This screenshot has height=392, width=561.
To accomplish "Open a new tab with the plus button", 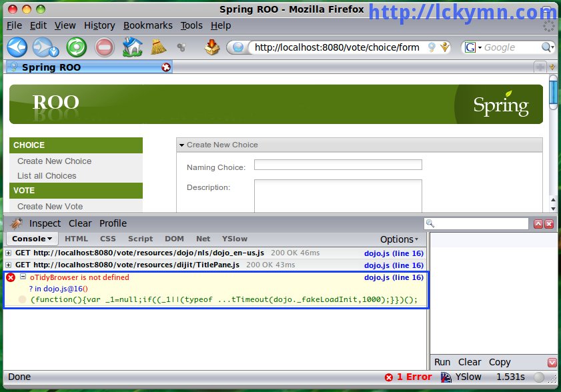I will (x=540, y=67).
